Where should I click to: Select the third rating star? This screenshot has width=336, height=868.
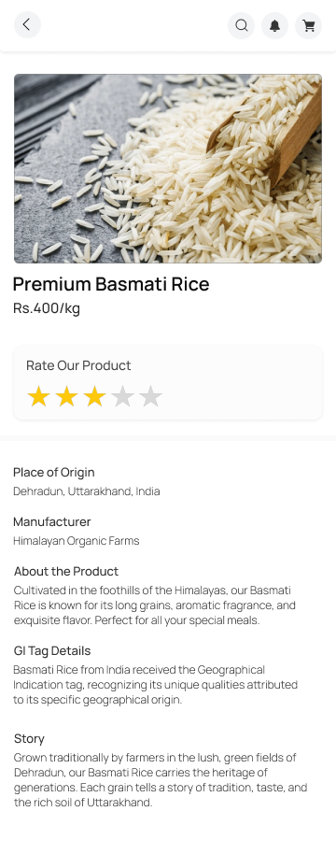pyautogui.click(x=94, y=396)
